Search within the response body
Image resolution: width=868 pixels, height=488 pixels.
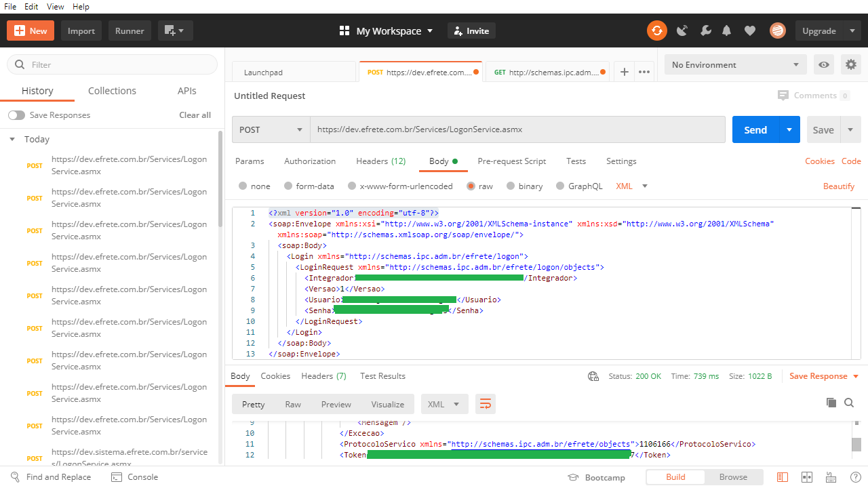pyautogui.click(x=849, y=403)
